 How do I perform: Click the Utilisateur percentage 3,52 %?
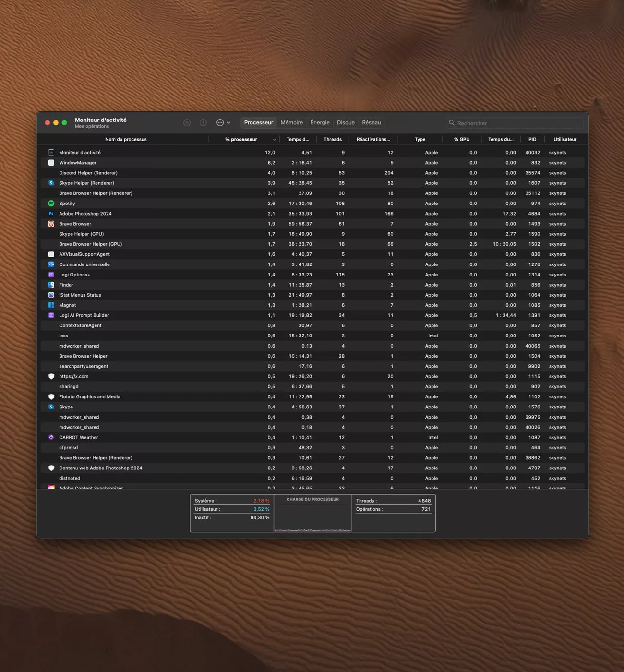[262, 509]
